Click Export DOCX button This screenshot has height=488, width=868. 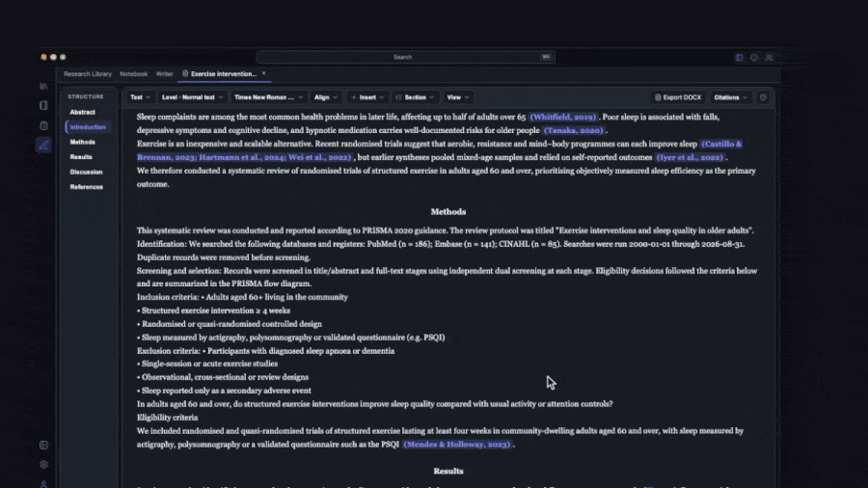coord(678,97)
